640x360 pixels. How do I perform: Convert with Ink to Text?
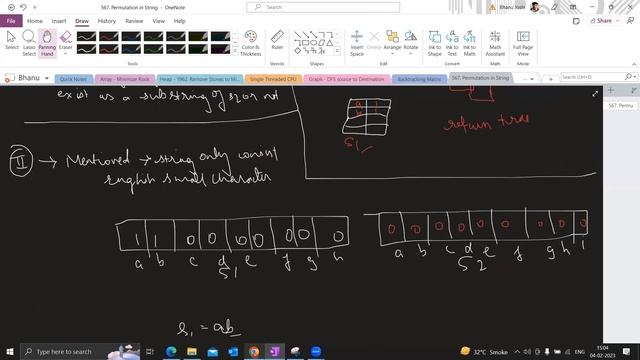452,43
